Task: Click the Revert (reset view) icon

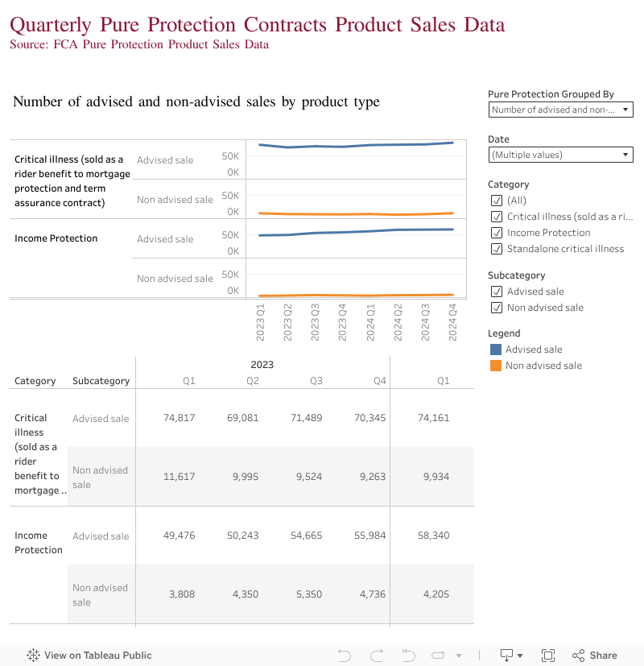Action: coord(408,656)
